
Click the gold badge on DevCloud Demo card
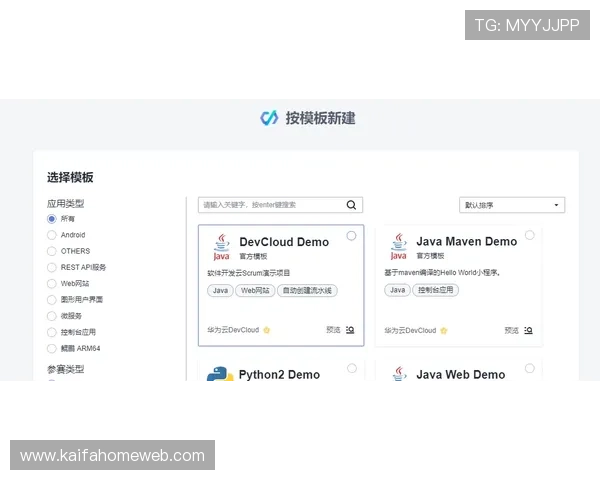point(267,330)
